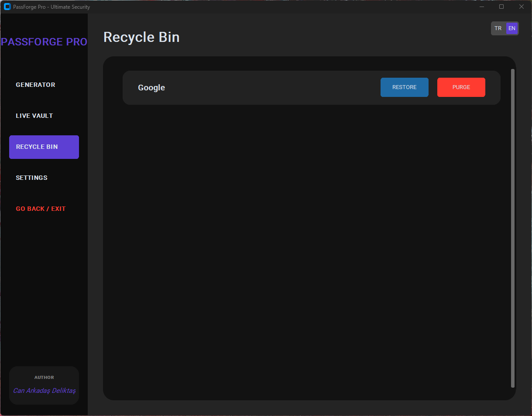532x416 pixels.
Task: Click the recycle bin list scrollbar
Action: [512, 227]
